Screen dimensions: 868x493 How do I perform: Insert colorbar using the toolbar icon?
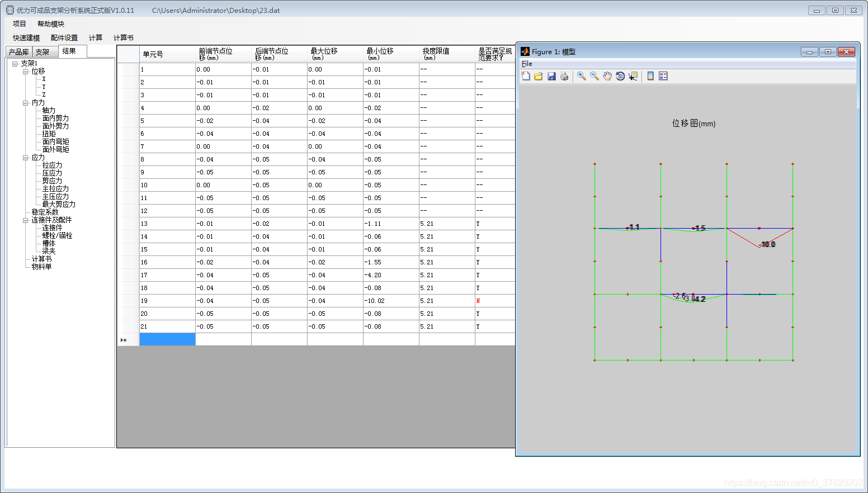650,76
